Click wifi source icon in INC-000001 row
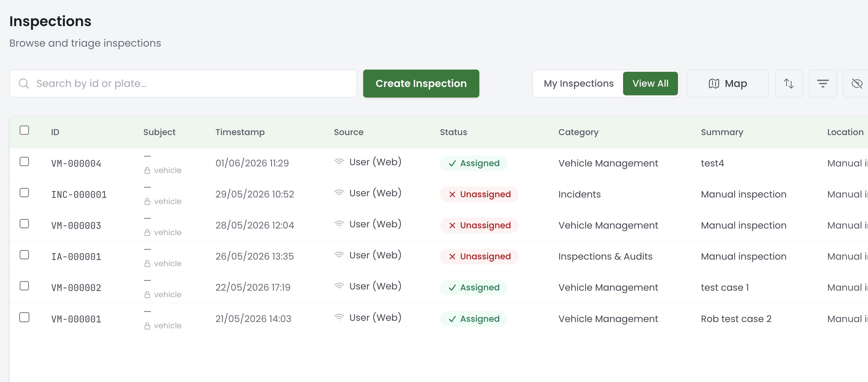 point(339,193)
